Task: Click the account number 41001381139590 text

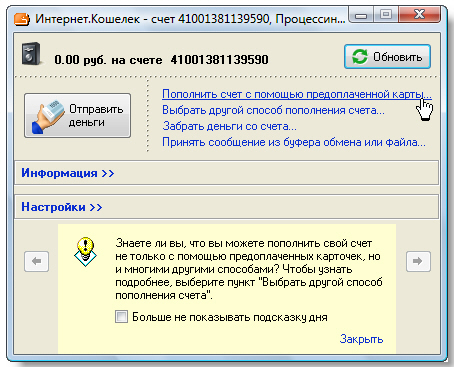Action: click(219, 60)
